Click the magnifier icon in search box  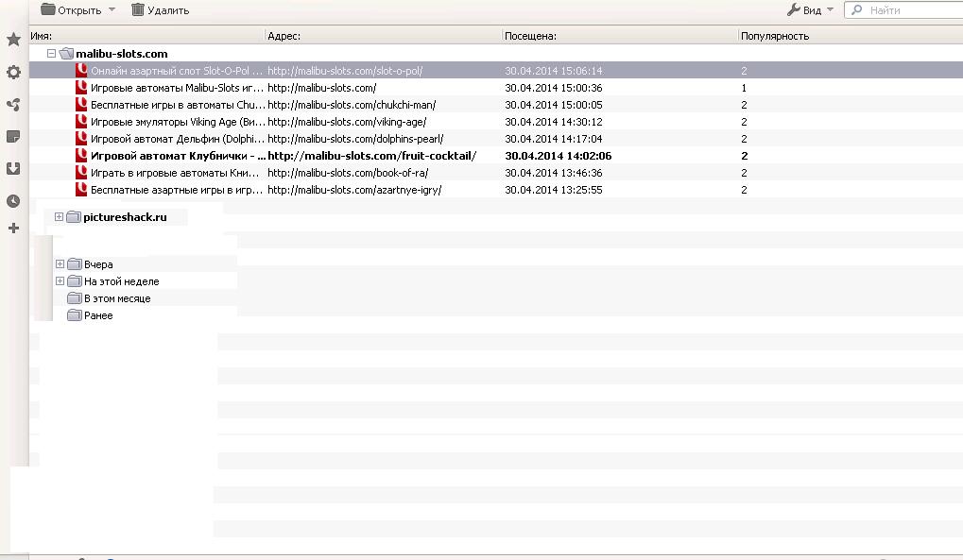(857, 9)
